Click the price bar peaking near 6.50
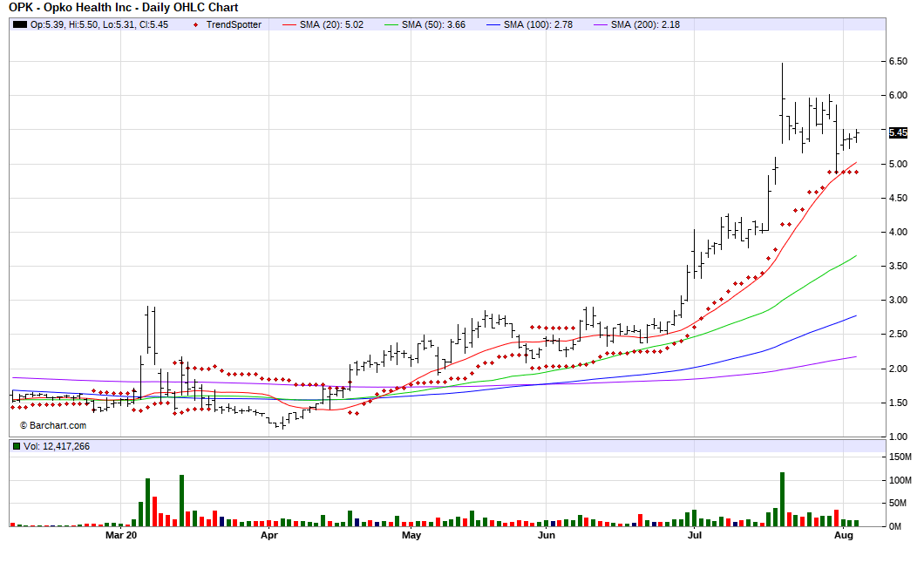 783,103
